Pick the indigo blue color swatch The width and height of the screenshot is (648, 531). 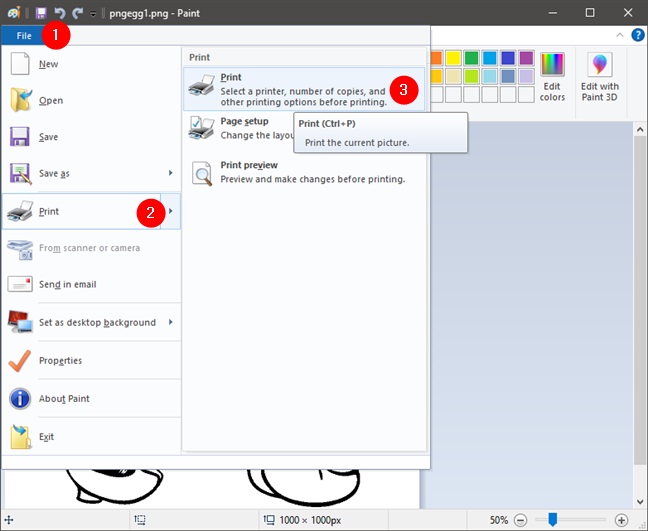[508, 58]
